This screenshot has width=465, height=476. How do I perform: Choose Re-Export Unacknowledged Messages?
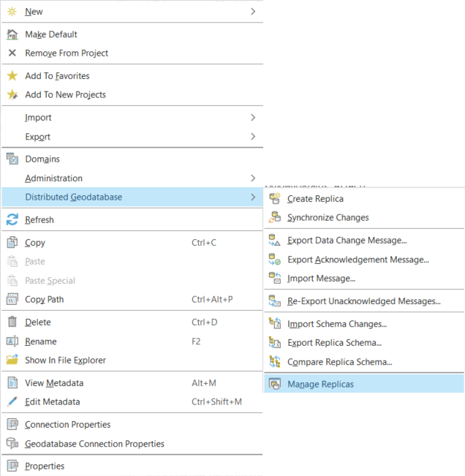[x=363, y=301]
